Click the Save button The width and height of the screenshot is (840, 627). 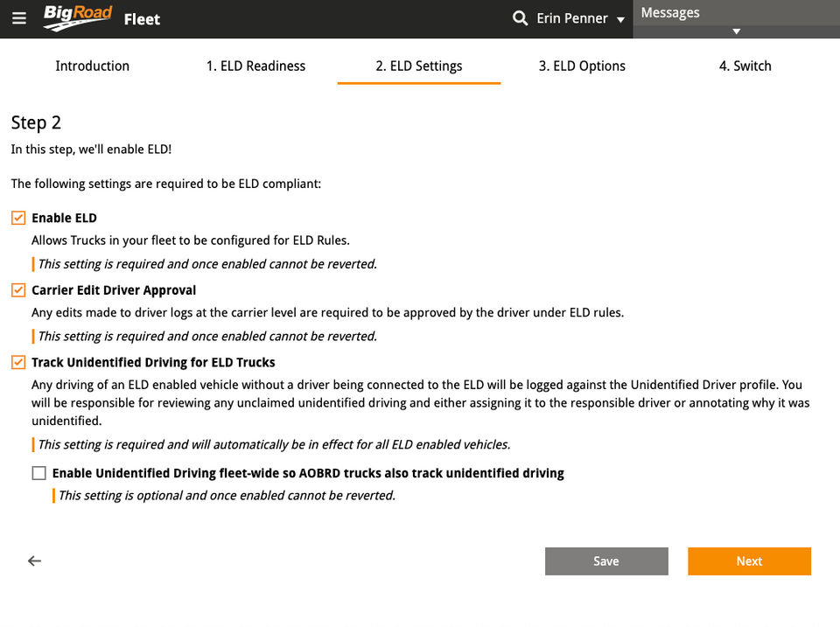[606, 561]
